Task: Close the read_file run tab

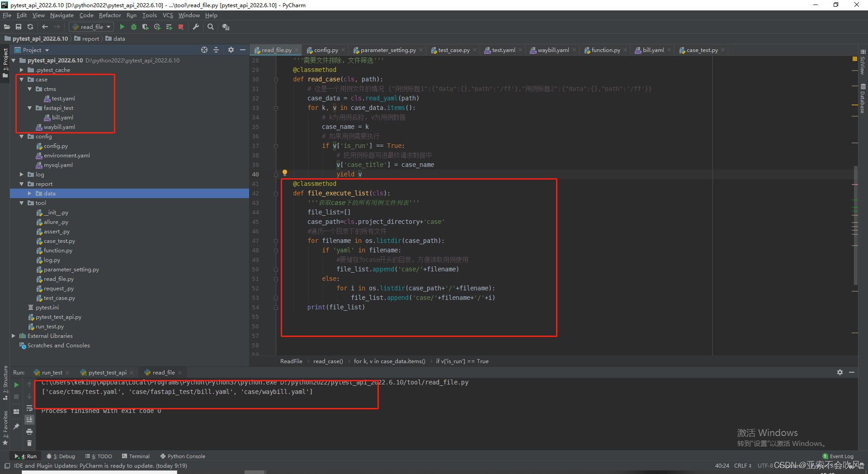Action: (x=180, y=373)
